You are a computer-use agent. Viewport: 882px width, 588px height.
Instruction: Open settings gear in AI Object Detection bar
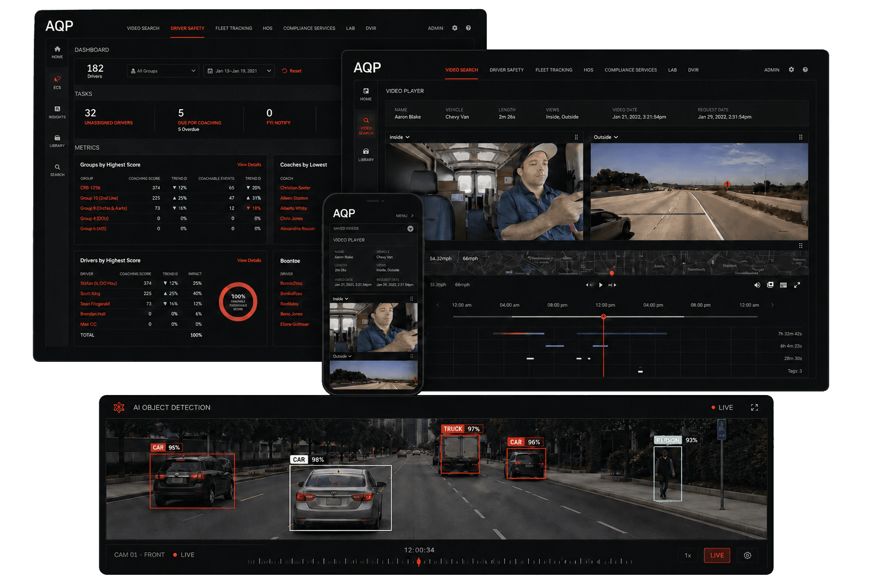(x=748, y=555)
